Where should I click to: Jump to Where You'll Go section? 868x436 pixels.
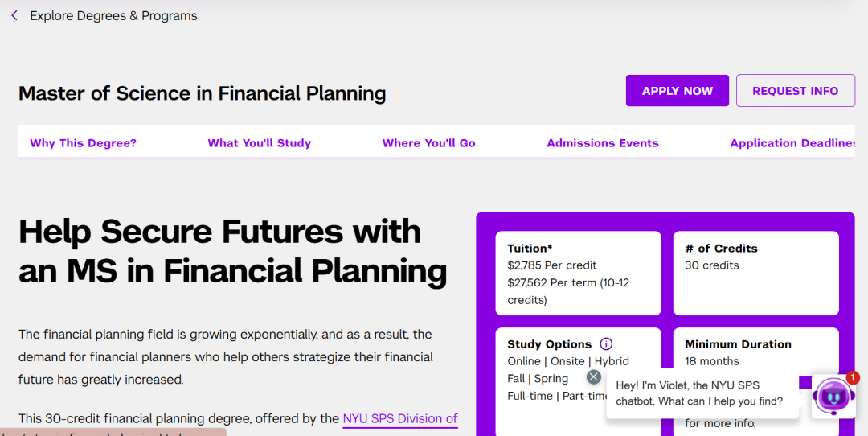pos(428,143)
